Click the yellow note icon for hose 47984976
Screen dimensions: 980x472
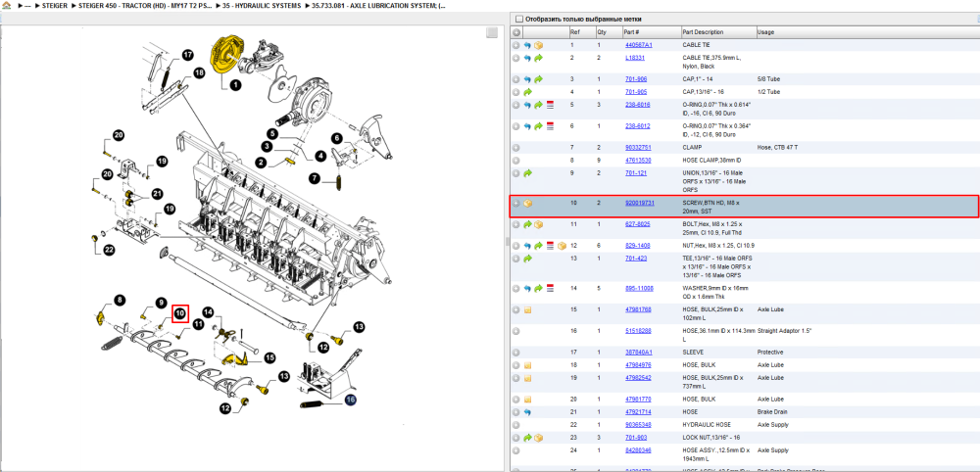coord(527,364)
